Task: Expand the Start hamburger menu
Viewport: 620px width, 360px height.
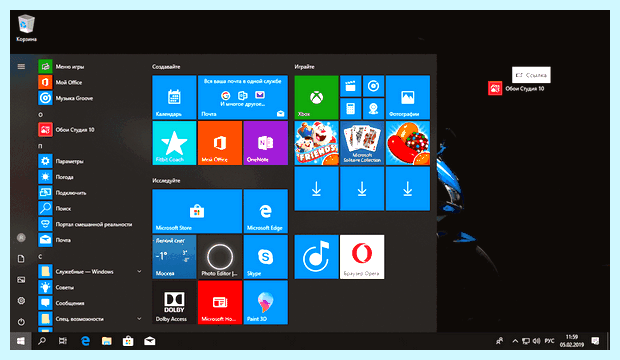Action: (21, 66)
